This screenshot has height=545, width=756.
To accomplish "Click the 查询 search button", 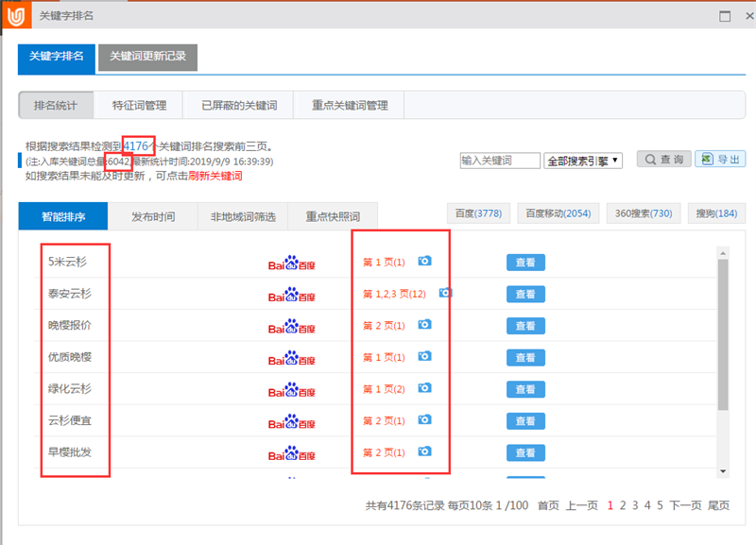I will (664, 159).
